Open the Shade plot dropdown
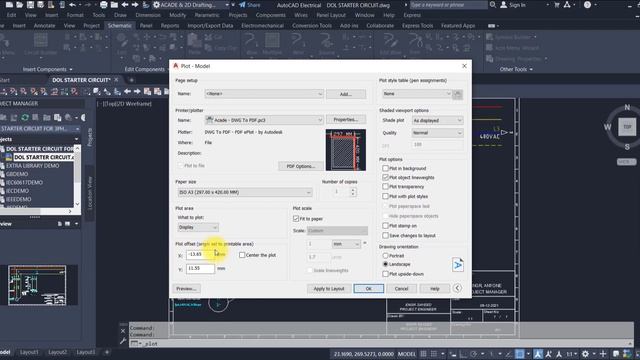This screenshot has width=640, height=360. click(437, 120)
